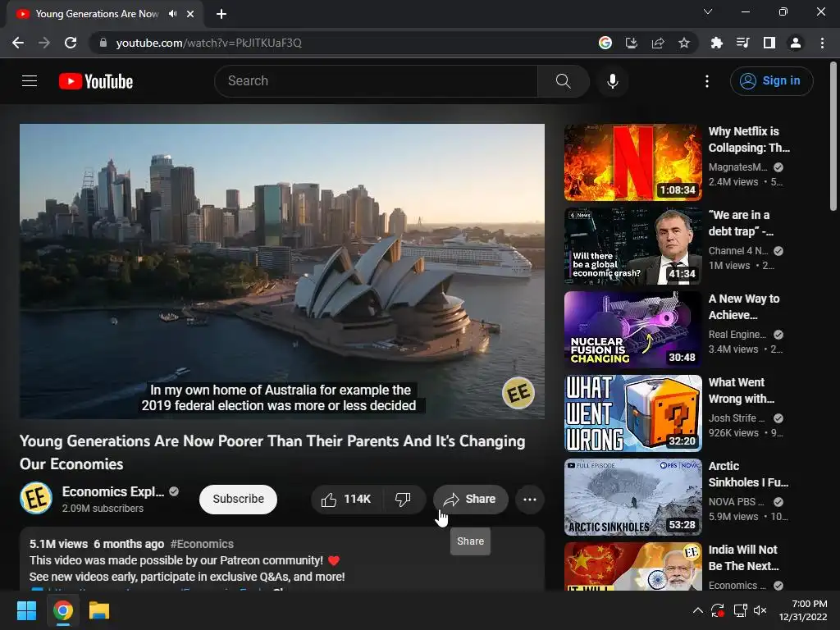This screenshot has height=630, width=840.
Task: Toggle Chrome side panel
Action: [x=769, y=43]
